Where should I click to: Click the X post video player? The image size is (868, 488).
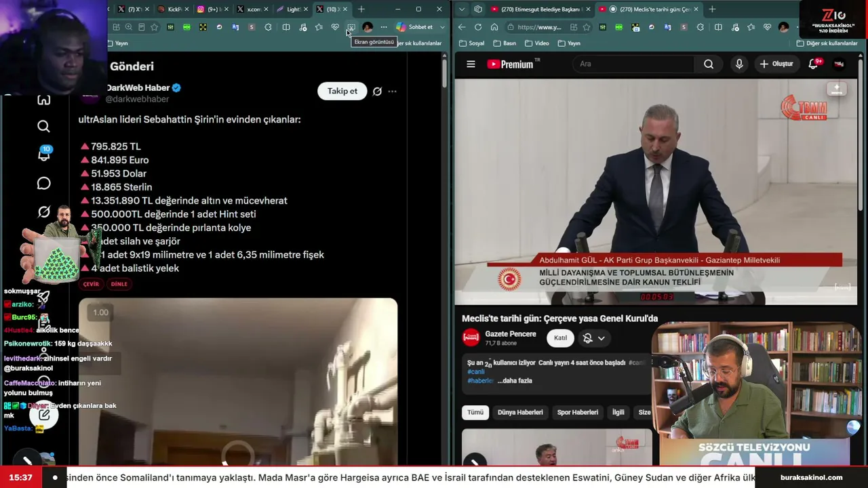(238, 382)
